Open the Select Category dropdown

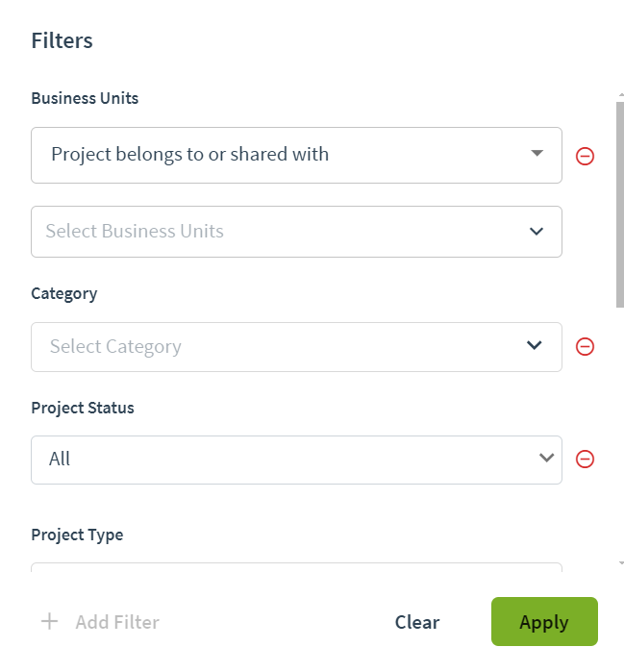pos(296,347)
